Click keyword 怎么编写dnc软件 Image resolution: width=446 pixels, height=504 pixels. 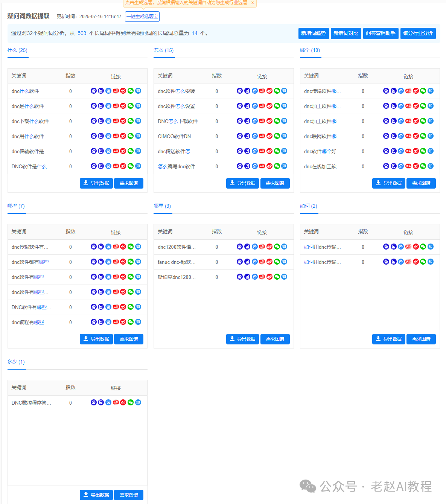[177, 166]
